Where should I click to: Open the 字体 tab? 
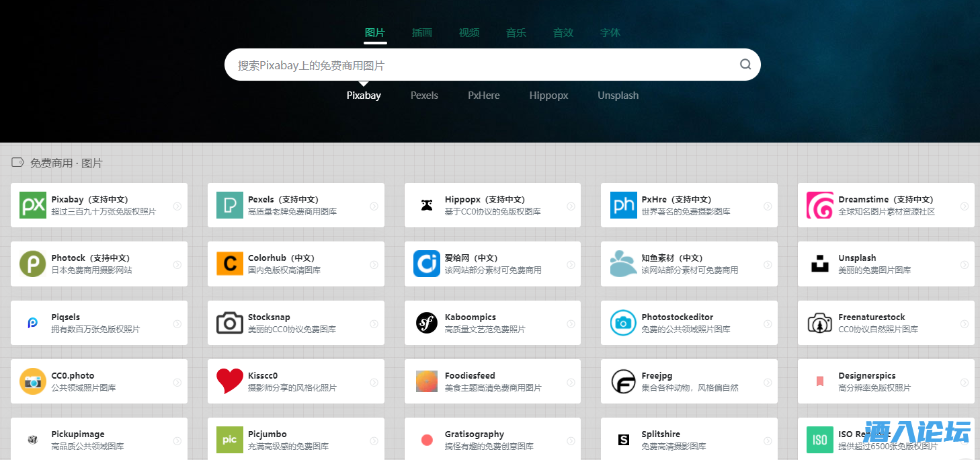tap(610, 32)
